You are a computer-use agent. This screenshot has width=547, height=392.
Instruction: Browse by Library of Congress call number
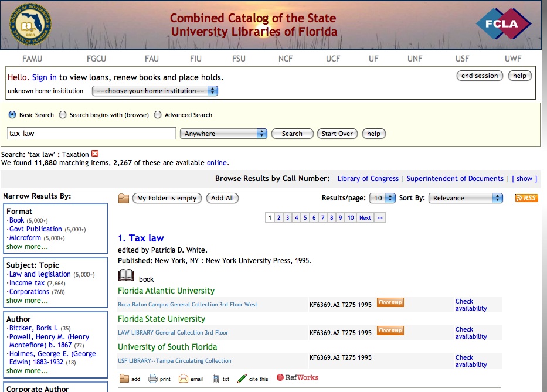tap(368, 179)
